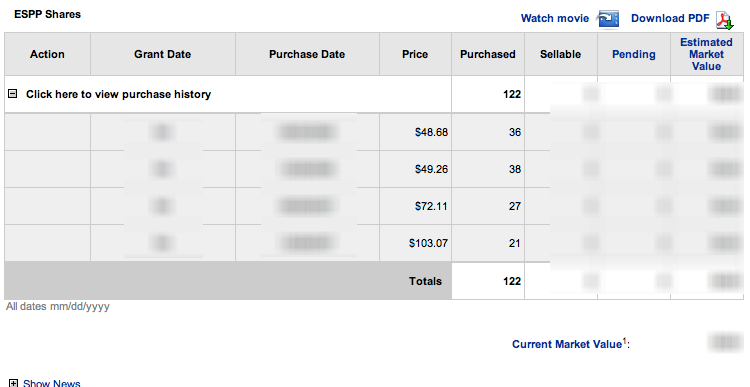This screenshot has height=387, width=750.
Task: Select the Purchase Date column header
Action: (x=307, y=55)
